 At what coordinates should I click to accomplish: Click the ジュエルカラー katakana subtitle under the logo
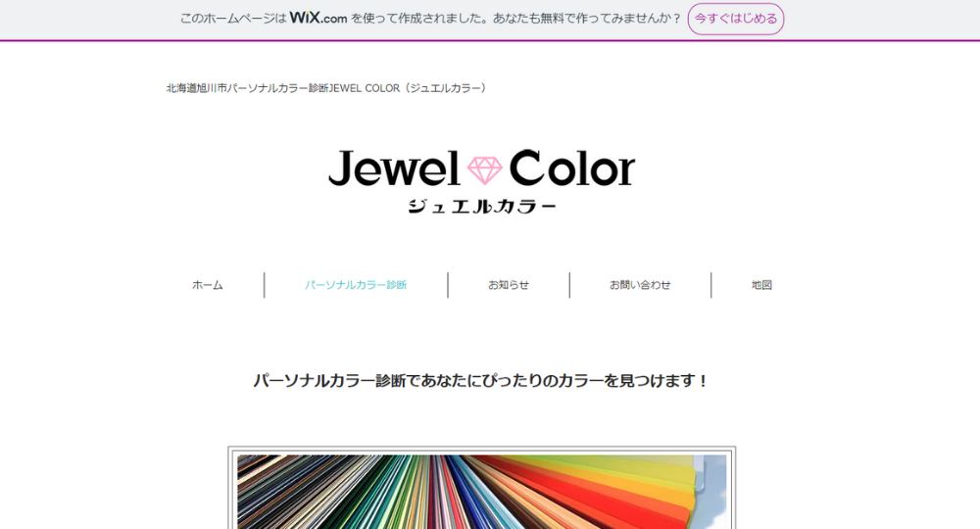[x=482, y=207]
